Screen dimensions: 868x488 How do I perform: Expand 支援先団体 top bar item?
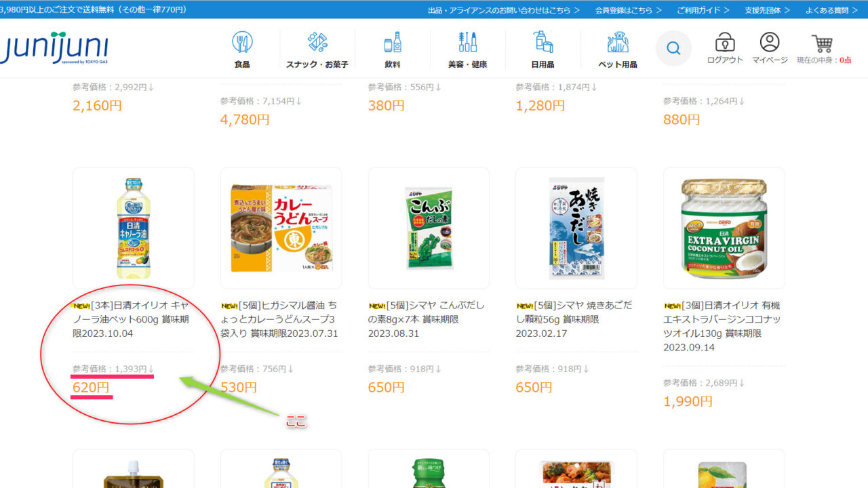[767, 10]
